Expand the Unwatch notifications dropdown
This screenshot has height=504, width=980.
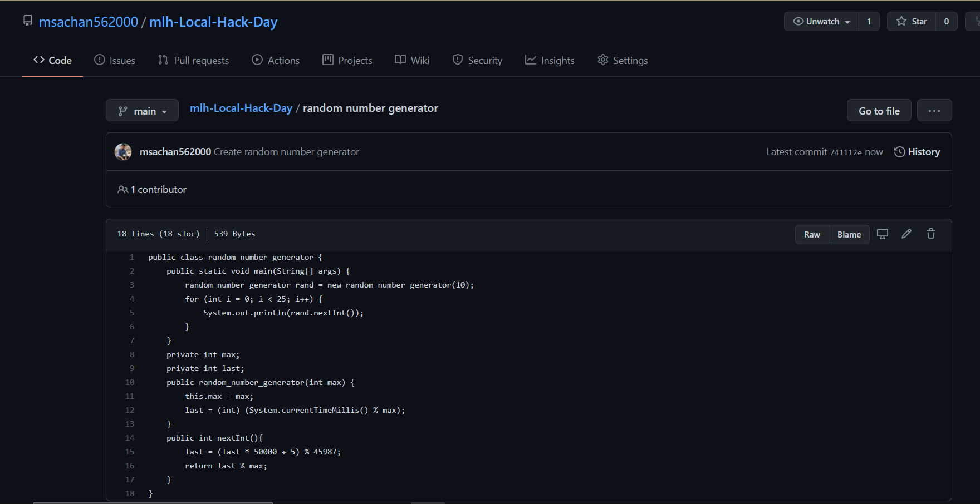tap(821, 22)
